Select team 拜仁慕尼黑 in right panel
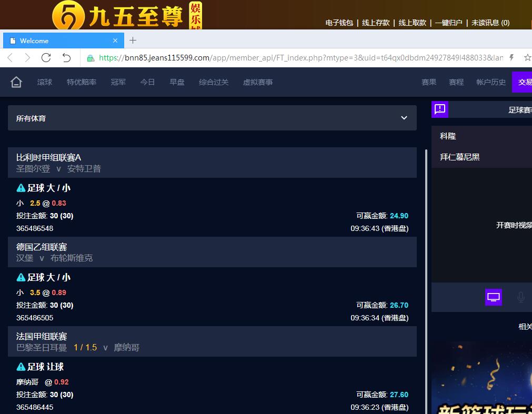This screenshot has height=414, width=532. [460, 157]
